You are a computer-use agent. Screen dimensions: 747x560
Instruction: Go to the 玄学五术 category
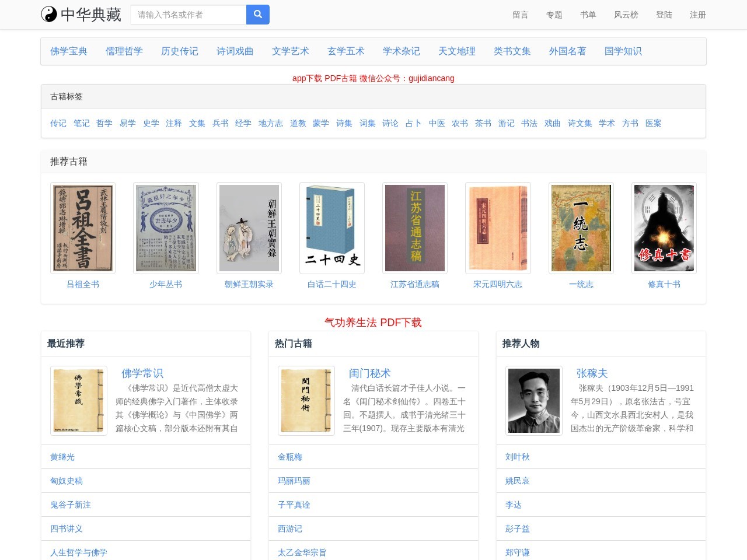coord(345,51)
